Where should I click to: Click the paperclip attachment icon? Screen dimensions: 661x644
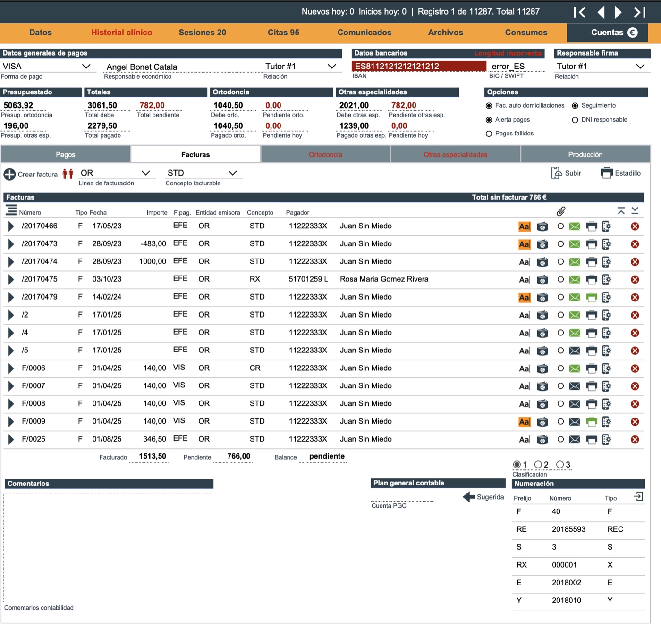561,211
